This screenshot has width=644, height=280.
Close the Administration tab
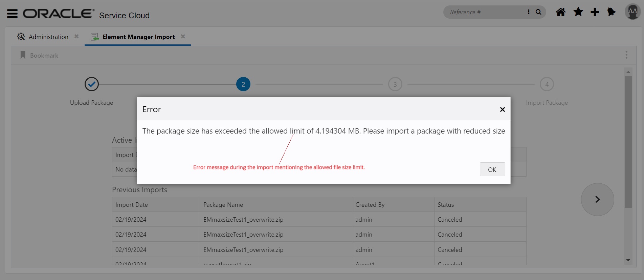tap(76, 36)
